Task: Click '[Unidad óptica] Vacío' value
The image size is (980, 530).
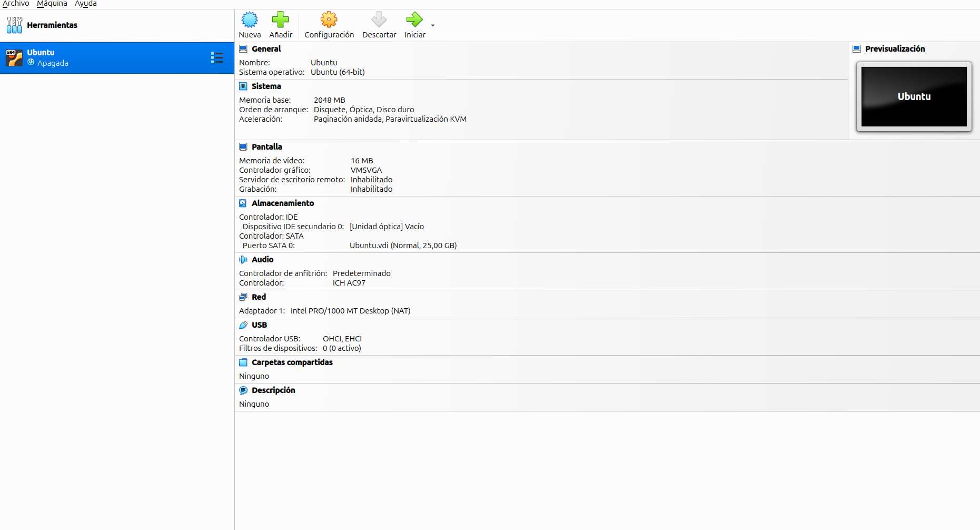Action: point(387,227)
